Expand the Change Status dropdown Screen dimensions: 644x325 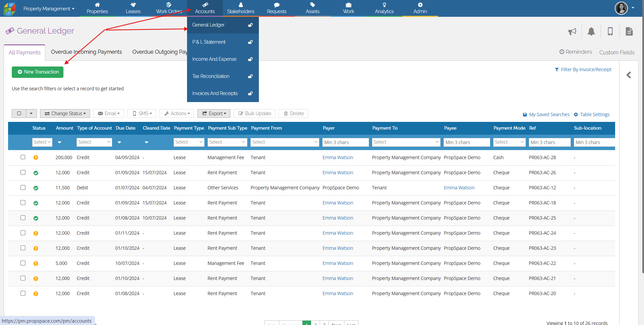click(65, 113)
